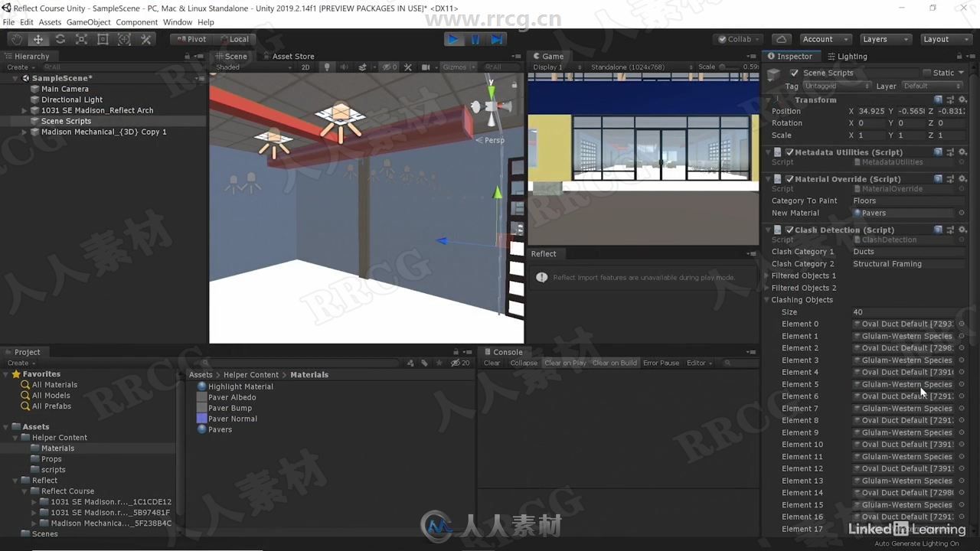Toggle hidden objects visibility counter
The image size is (980, 551).
(x=390, y=67)
